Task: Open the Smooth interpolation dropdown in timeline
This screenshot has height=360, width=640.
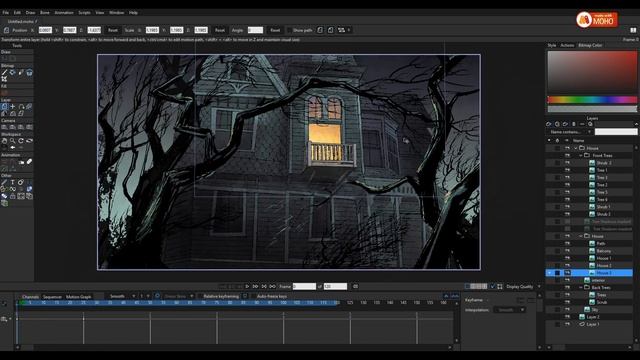Action: click(x=122, y=296)
